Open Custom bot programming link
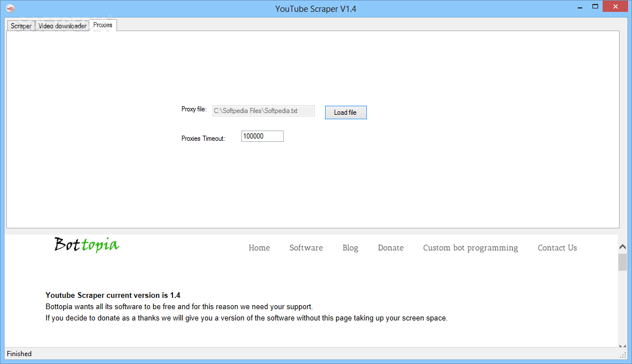632x364 pixels. tap(470, 248)
